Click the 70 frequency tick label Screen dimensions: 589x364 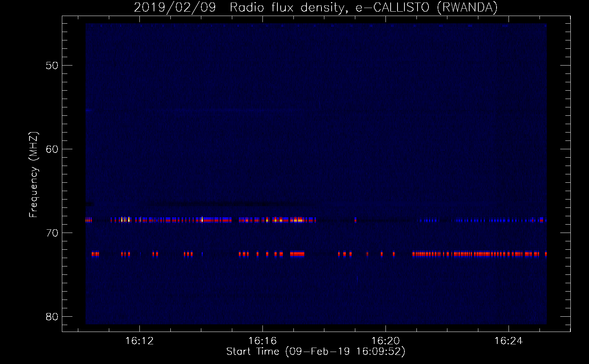pyautogui.click(x=52, y=233)
